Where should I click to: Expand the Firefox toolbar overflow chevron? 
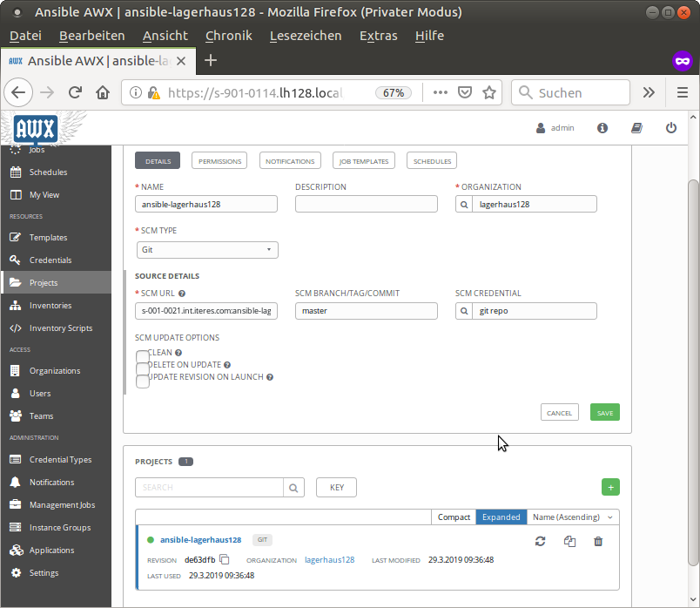pyautogui.click(x=649, y=92)
